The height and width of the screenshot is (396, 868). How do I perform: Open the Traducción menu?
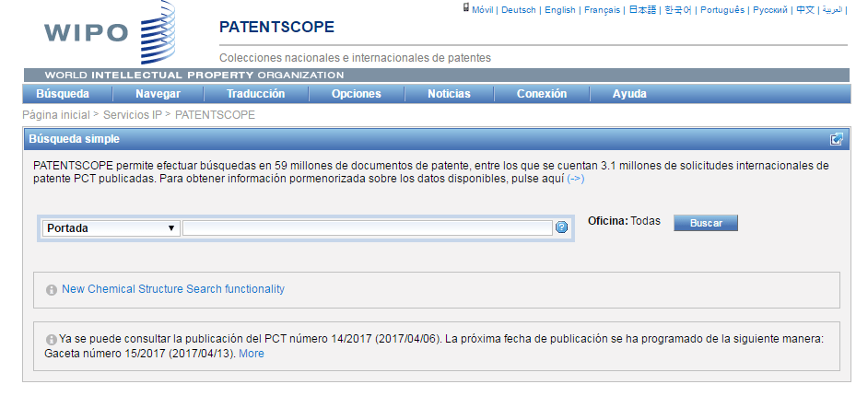click(x=256, y=94)
